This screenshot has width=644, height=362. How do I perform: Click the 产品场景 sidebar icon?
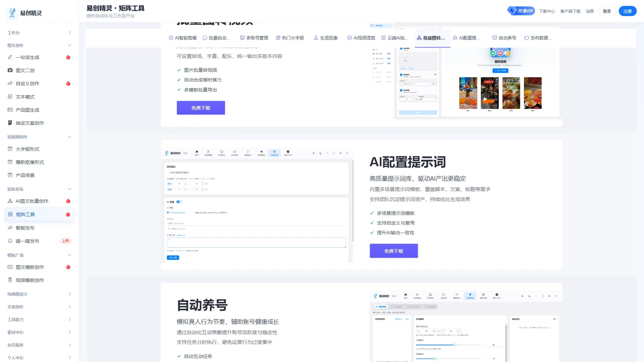point(10,175)
